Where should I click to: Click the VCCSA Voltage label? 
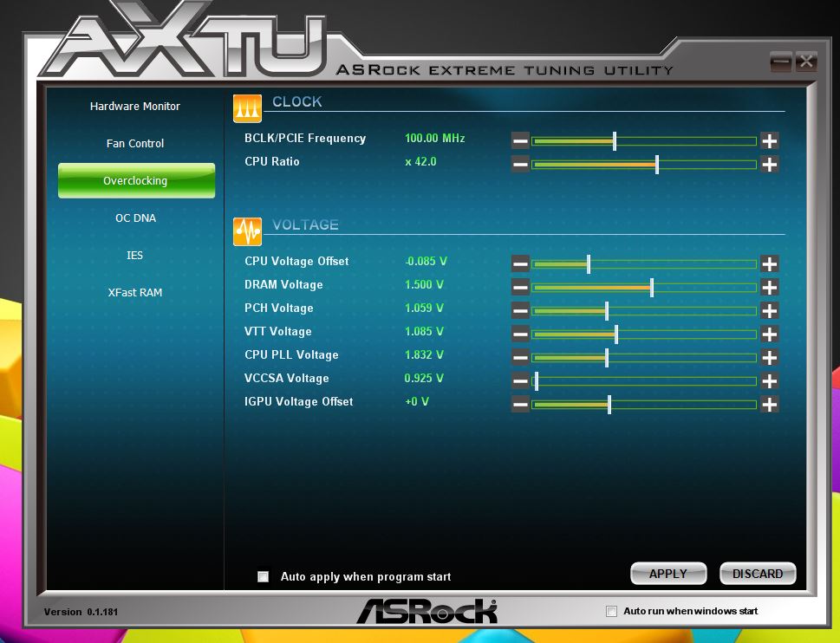pos(287,378)
